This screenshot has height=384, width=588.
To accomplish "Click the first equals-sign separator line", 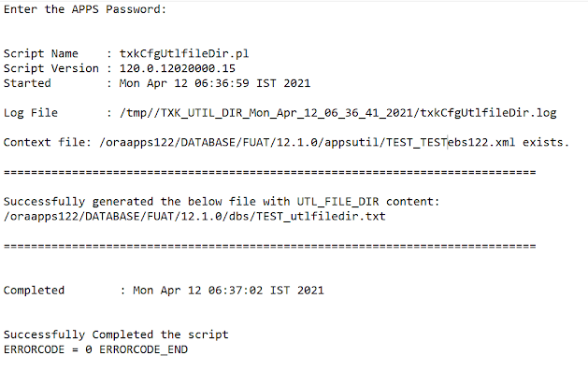I will coord(269,172).
